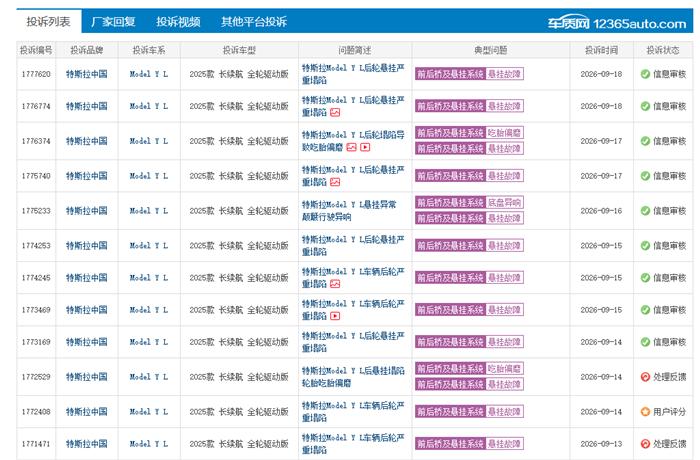Click red 处理反馈 status icon for 1772529

[x=645, y=377]
